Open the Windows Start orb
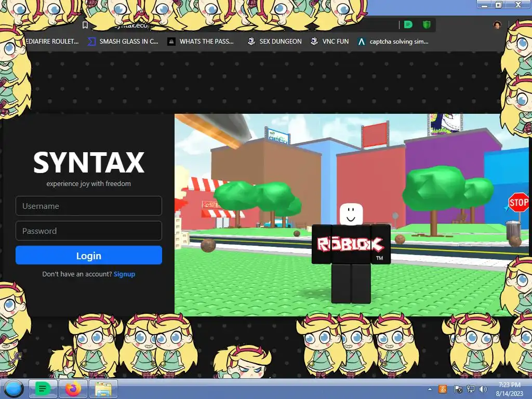This screenshot has width=532, height=399. point(14,389)
